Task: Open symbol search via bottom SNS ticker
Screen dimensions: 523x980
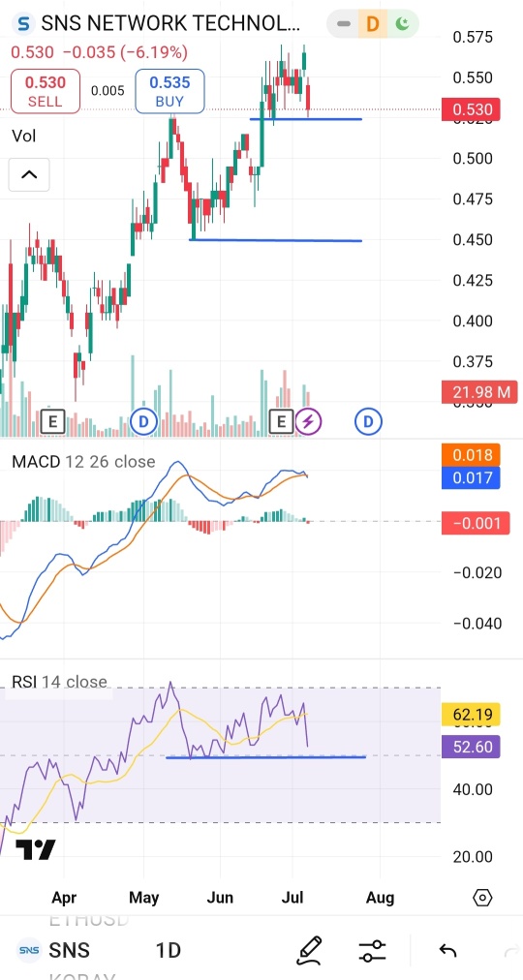Action: 70,951
